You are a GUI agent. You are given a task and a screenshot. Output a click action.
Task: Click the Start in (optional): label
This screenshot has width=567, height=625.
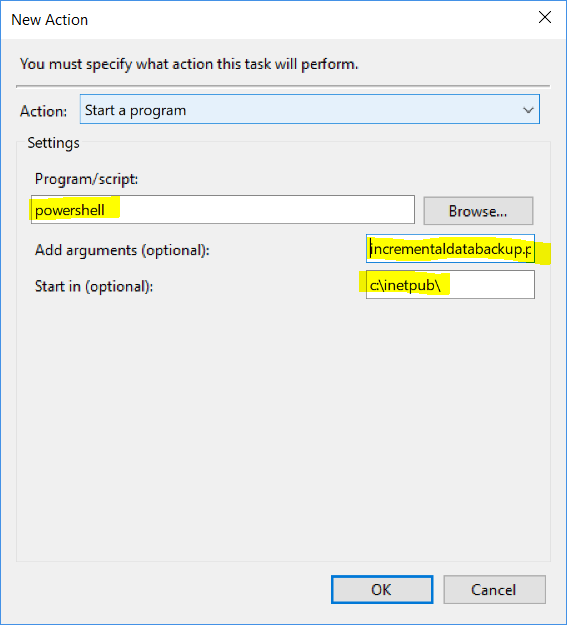pyautogui.click(x=94, y=287)
